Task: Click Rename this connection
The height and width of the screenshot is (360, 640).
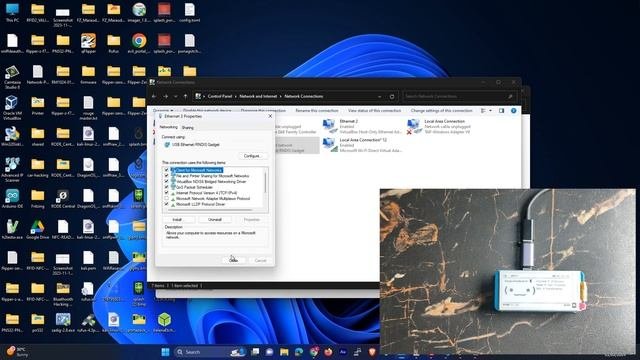Action: [317, 111]
